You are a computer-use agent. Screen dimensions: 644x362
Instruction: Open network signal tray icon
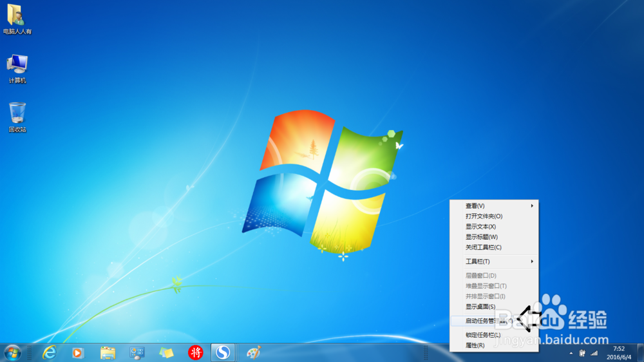coord(594,354)
